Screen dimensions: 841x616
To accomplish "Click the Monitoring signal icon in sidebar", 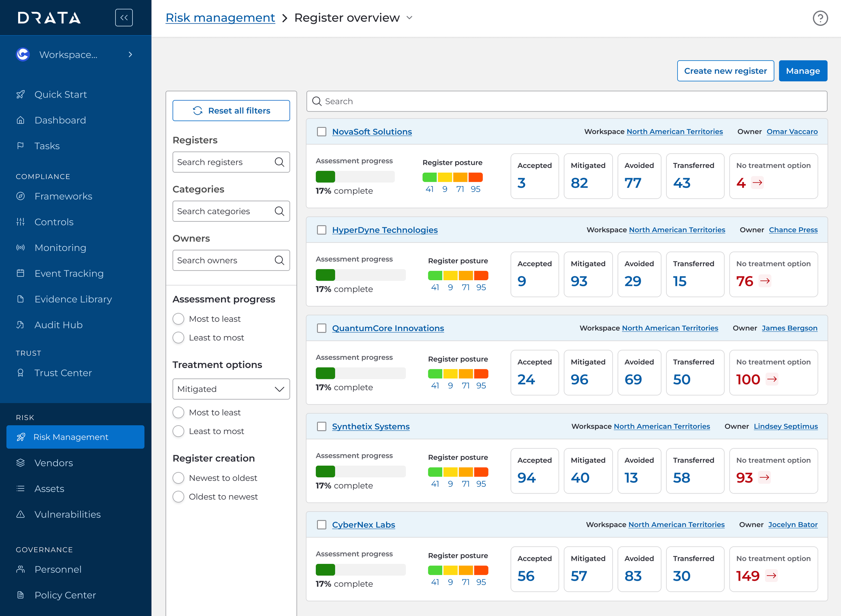I will tap(21, 248).
